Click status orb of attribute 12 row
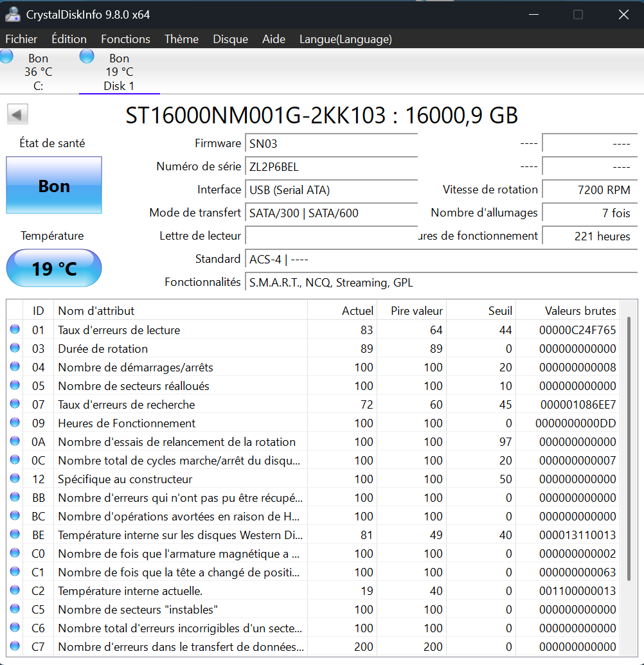 tap(15, 479)
